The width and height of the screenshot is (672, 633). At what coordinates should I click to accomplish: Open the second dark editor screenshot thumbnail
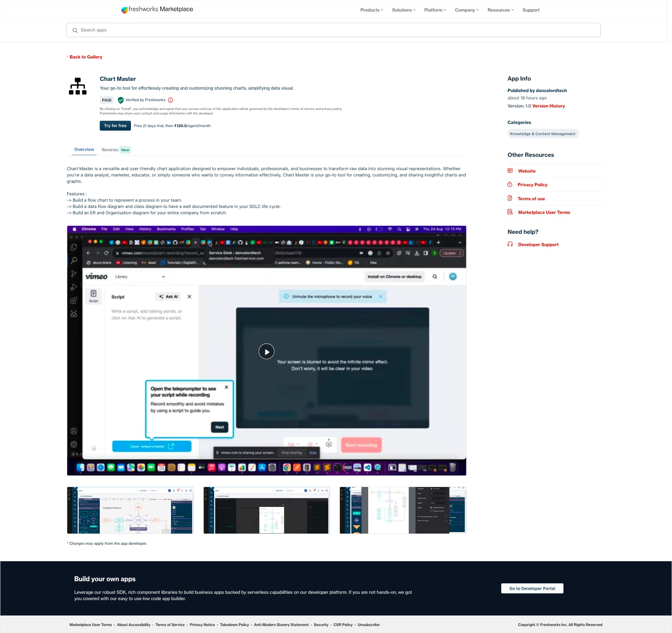pos(266,510)
